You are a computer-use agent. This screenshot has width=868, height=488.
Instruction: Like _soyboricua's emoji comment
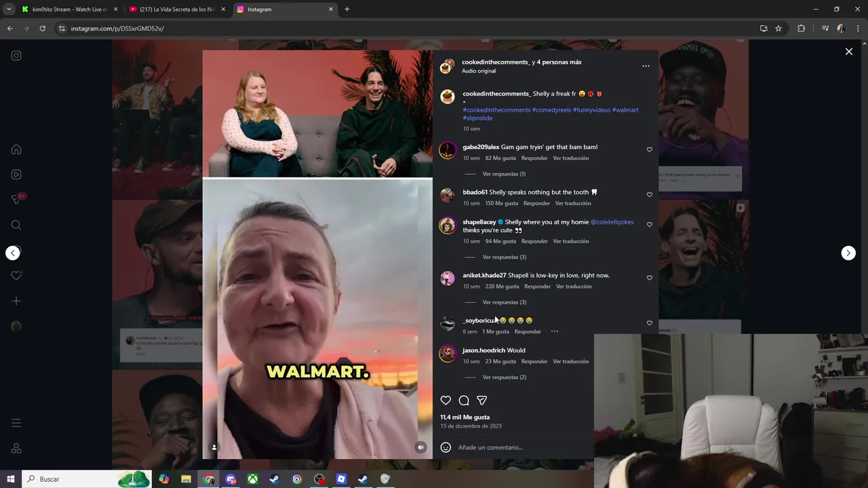[649, 323]
